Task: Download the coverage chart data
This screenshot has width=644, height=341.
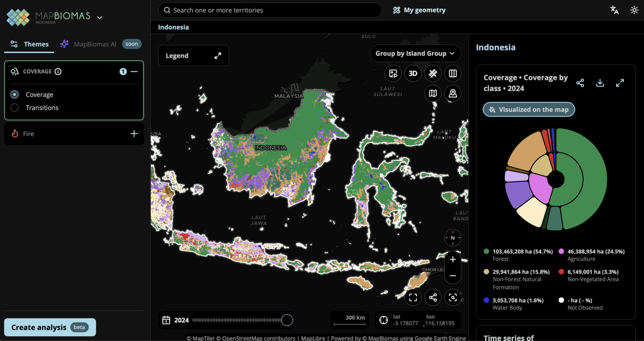Action: click(x=600, y=83)
